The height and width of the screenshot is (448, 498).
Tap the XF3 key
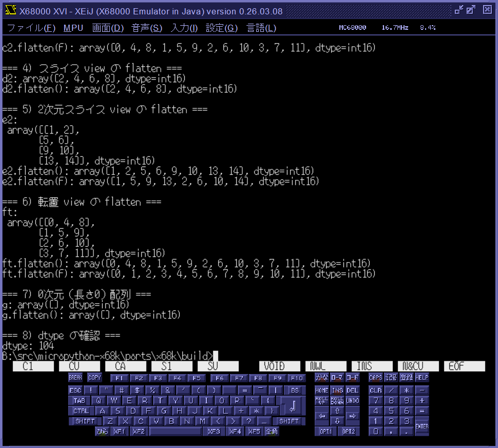point(214,432)
